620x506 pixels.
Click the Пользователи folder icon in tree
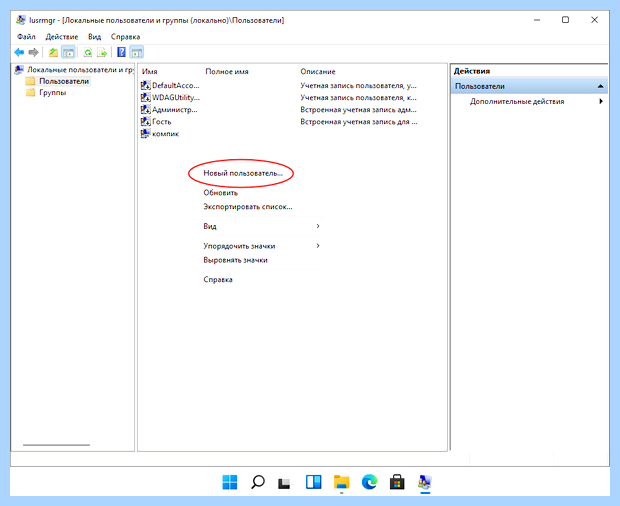click(30, 81)
